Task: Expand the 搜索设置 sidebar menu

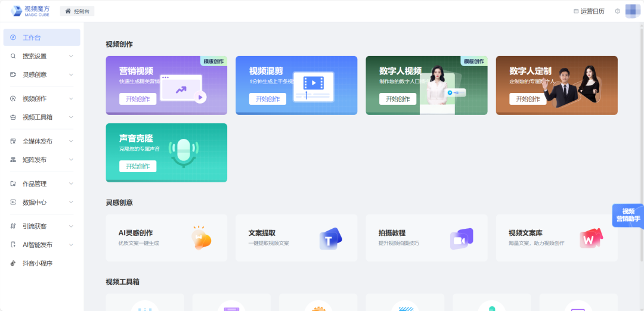Action: coord(71,56)
